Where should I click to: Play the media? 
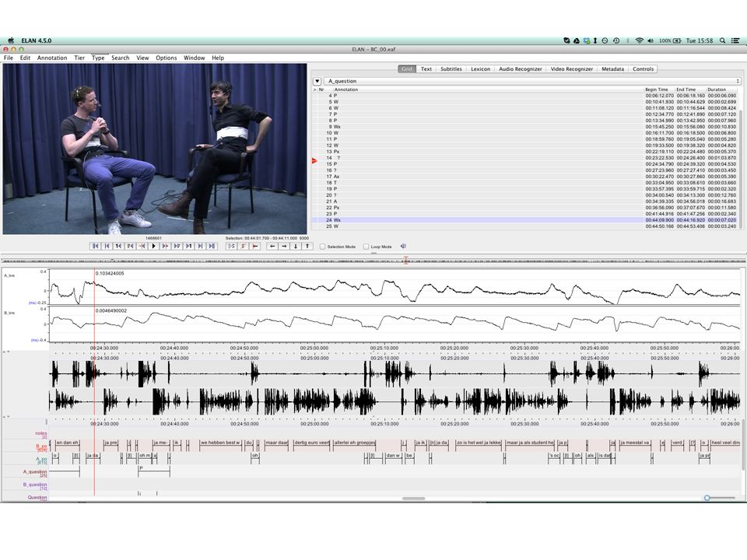153,247
